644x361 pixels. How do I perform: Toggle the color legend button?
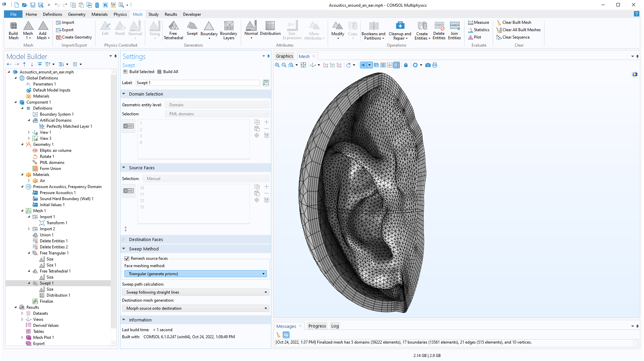coord(396,65)
